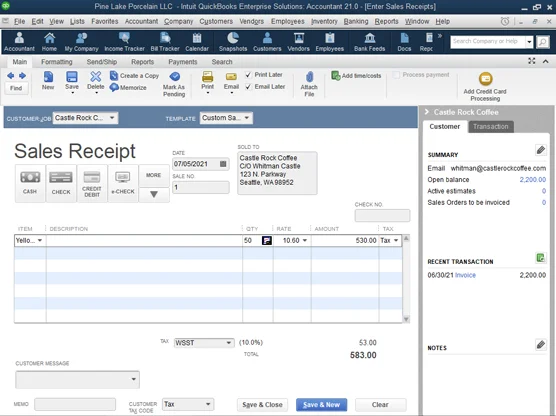Click Create a Copy
Image resolution: width=556 pixels, height=416 pixels.
pos(134,76)
